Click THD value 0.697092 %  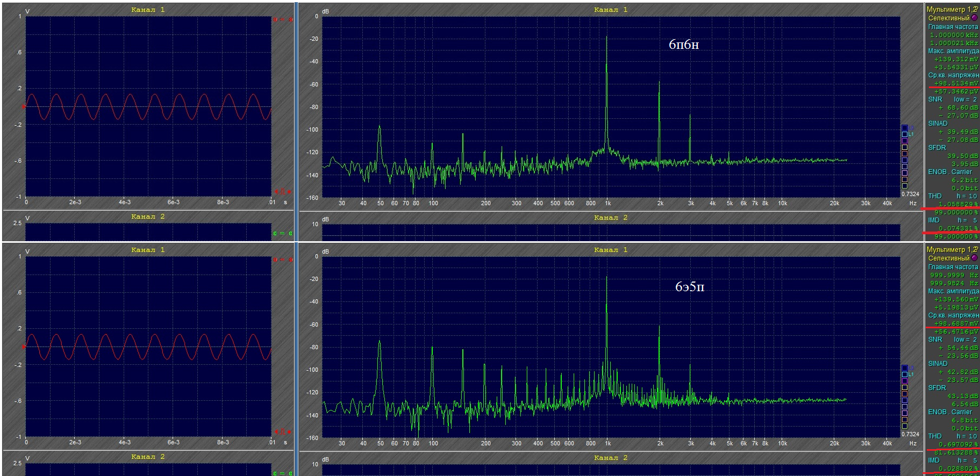click(958, 444)
